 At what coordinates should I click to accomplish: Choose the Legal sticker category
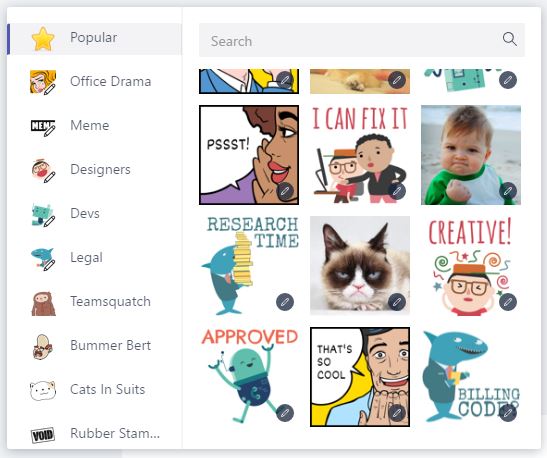click(94, 257)
